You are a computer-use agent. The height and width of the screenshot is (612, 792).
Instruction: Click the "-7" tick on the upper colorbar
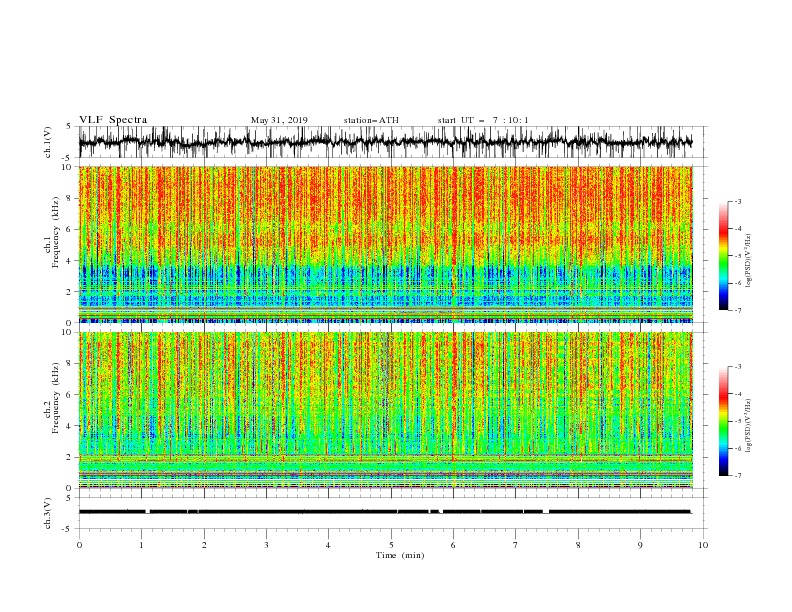(x=738, y=311)
